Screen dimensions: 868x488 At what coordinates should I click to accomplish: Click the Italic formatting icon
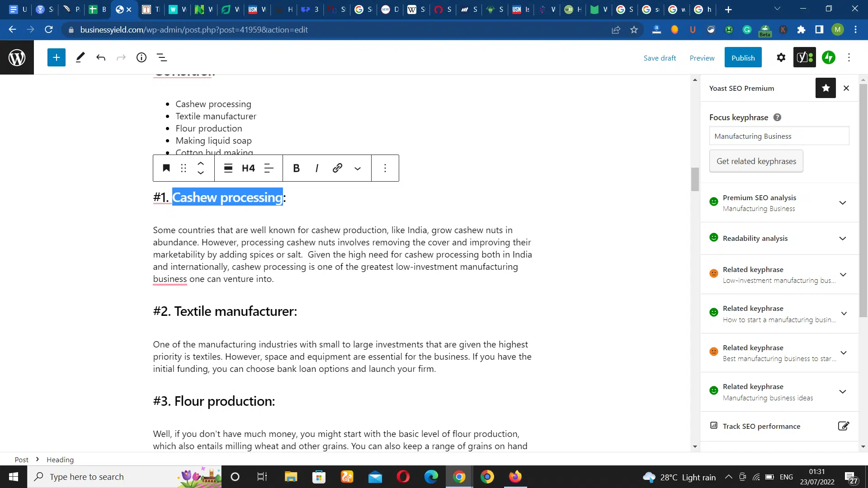(x=316, y=168)
